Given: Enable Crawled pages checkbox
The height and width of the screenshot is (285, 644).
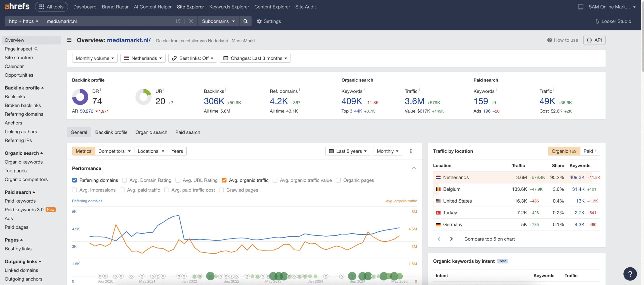Looking at the screenshot, I should point(221,190).
